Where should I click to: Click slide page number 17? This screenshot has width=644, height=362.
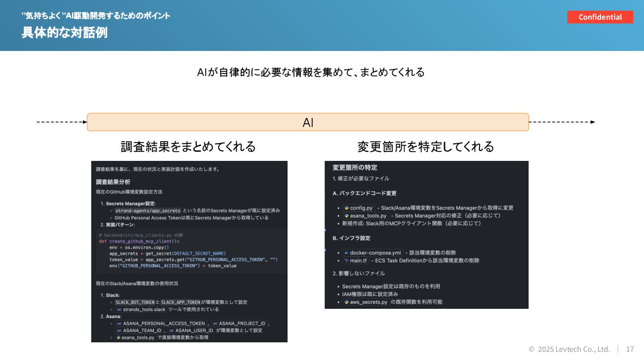(x=630, y=349)
